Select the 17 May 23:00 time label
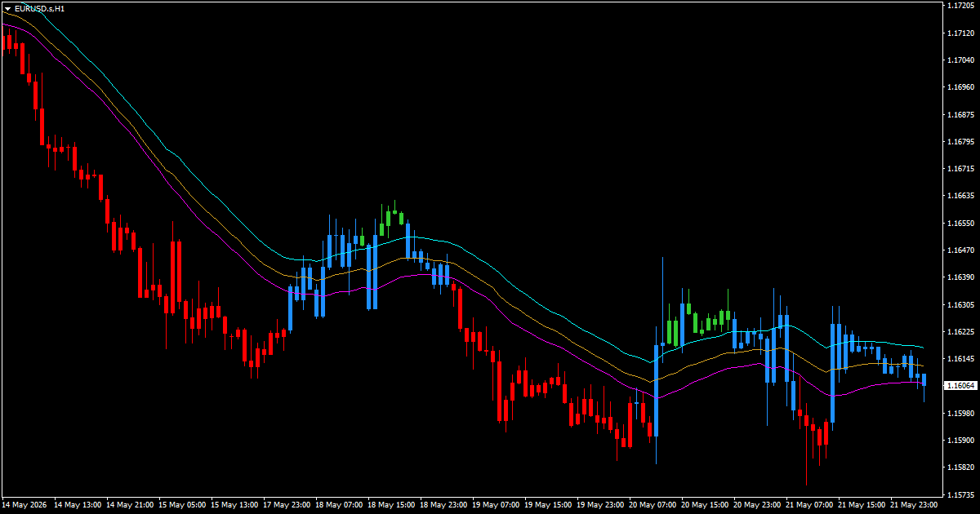 pos(287,505)
